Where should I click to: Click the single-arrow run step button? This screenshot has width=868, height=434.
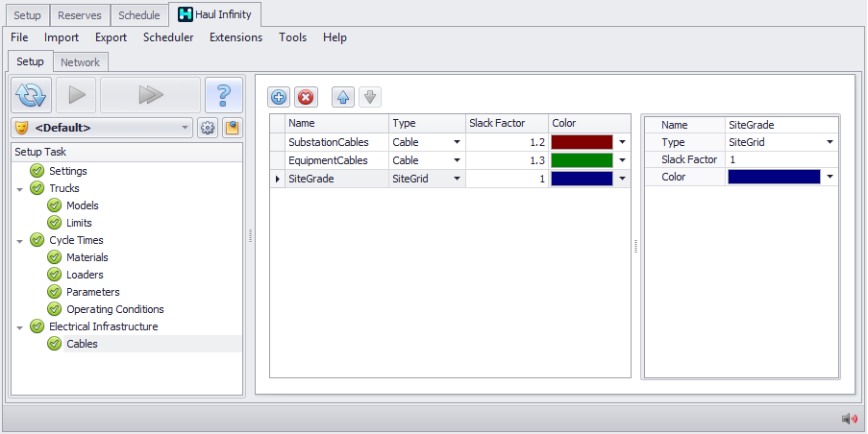pyautogui.click(x=76, y=95)
